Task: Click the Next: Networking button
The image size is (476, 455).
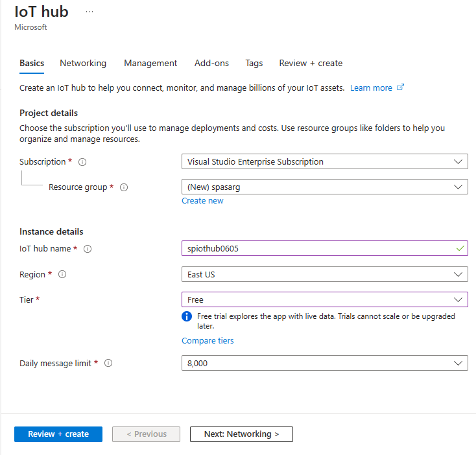Action: [x=241, y=434]
